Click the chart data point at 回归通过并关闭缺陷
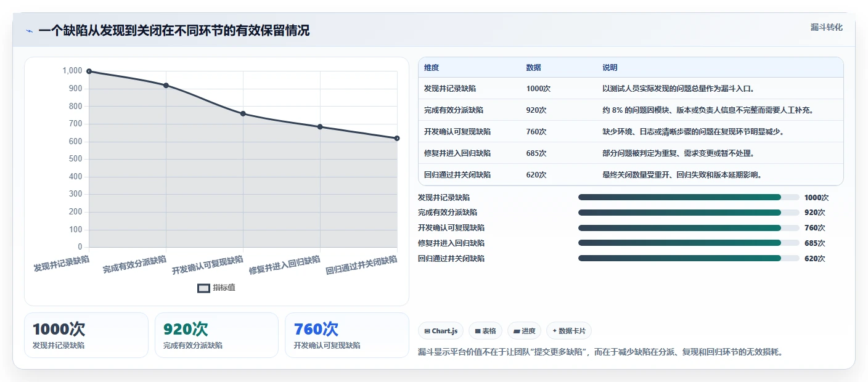 397,138
